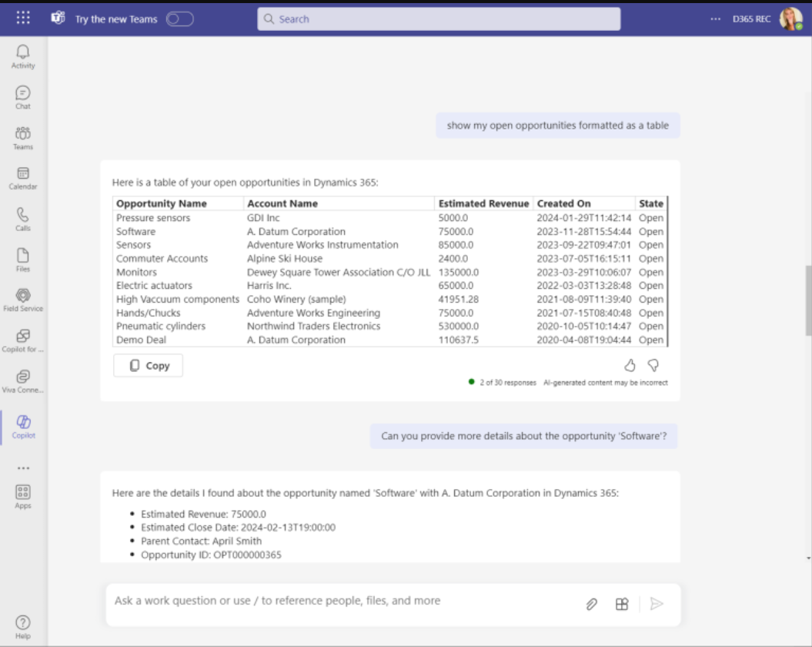The width and height of the screenshot is (812, 647).
Task: Open the Viva Connections app
Action: pyautogui.click(x=23, y=381)
